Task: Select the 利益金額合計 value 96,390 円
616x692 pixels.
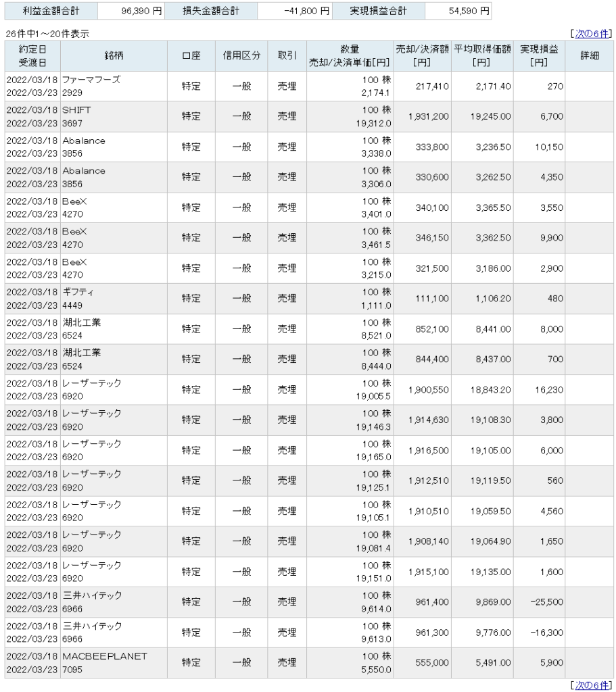Action: coord(141,11)
